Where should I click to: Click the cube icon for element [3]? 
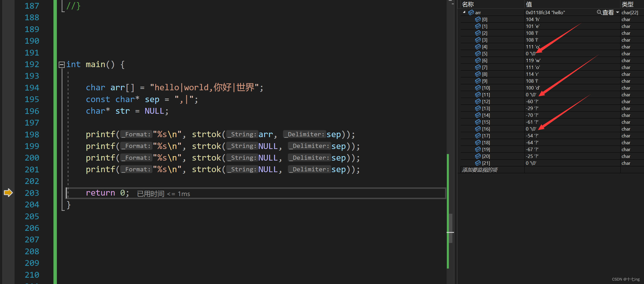478,40
